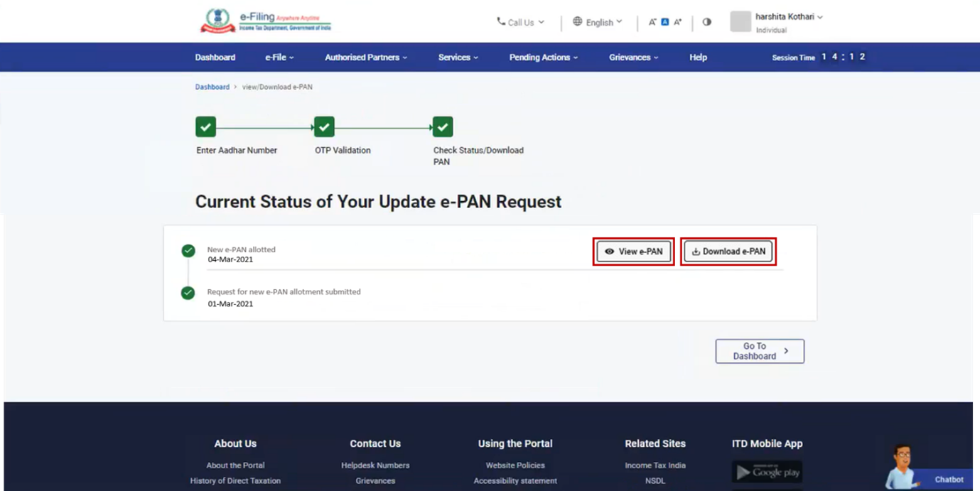980x491 pixels.
Task: Expand the English language dropdown
Action: click(x=601, y=22)
